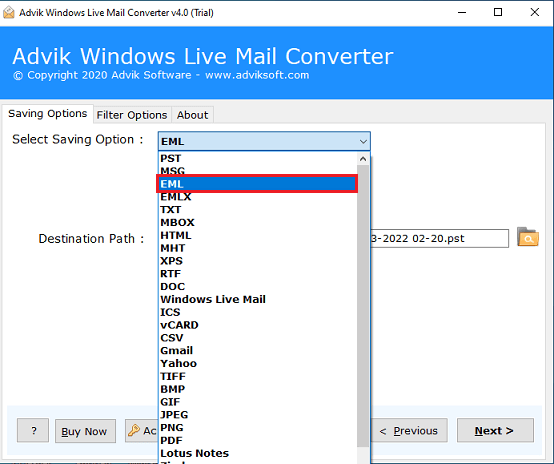Viewport: 554px width, 464px height.
Task: Select TXT as saving format
Action: pyautogui.click(x=258, y=210)
